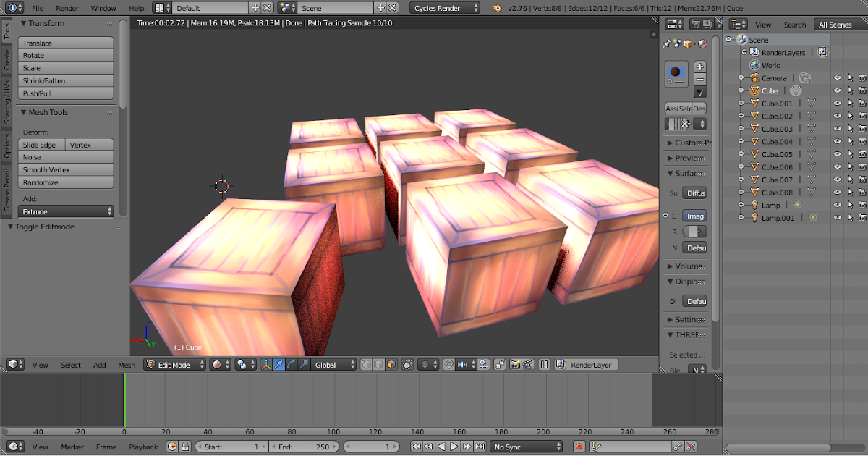The width and height of the screenshot is (868, 456).
Task: Jump to the timeline end frame
Action: click(480, 447)
